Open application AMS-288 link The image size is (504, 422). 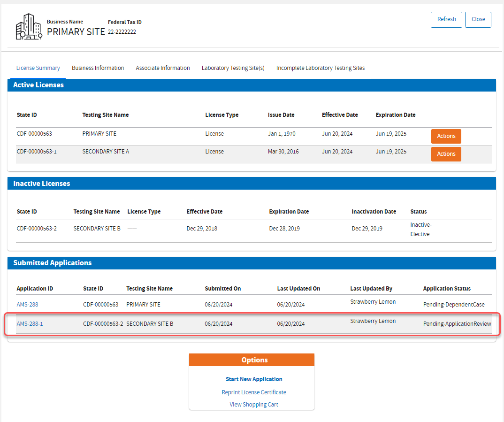pyautogui.click(x=27, y=305)
